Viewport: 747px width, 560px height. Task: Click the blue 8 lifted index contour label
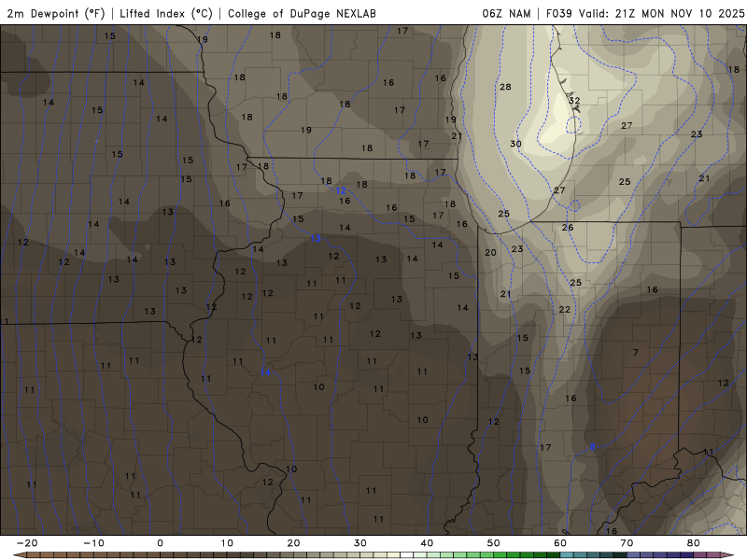point(593,447)
